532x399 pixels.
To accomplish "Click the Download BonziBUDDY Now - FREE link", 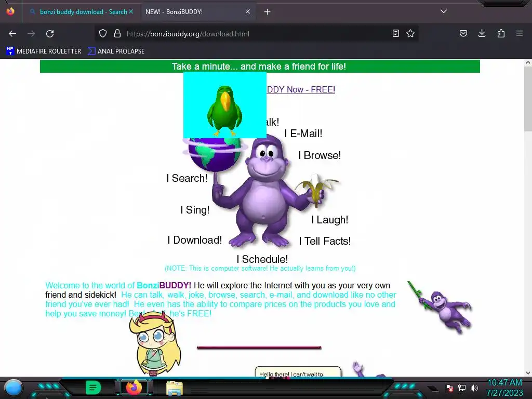I will tap(301, 89).
